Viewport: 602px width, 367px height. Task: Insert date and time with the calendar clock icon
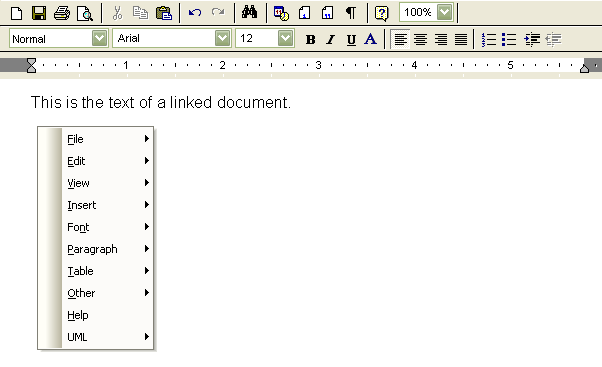pos(281,13)
